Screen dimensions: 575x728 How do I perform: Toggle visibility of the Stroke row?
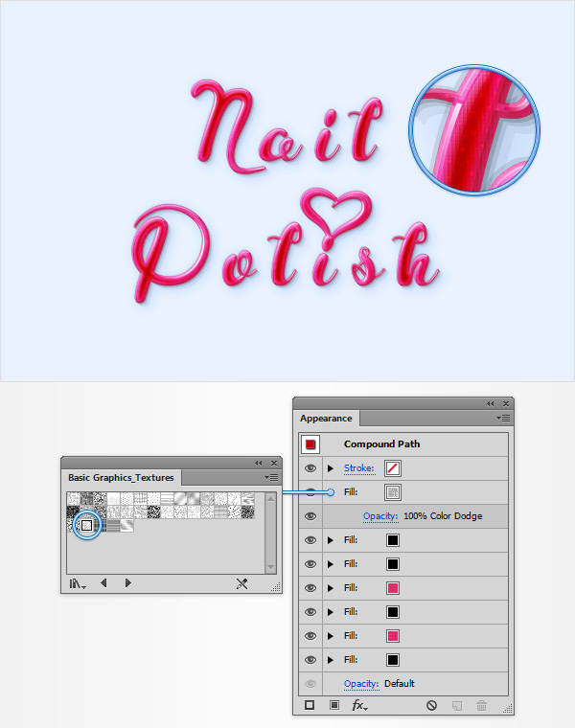[x=310, y=468]
